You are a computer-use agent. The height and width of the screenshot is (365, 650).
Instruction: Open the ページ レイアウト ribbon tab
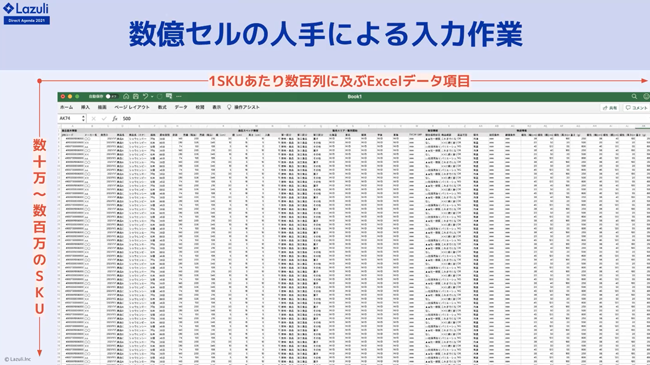click(132, 107)
